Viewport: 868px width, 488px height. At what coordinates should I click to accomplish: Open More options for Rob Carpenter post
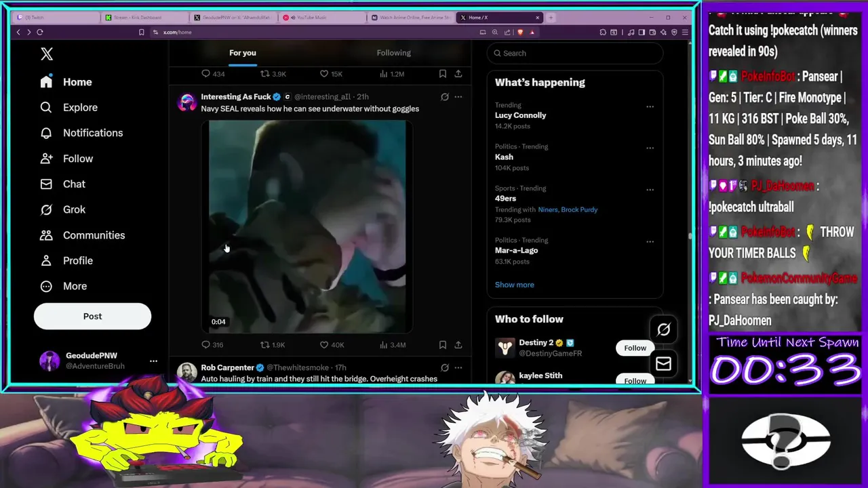(x=458, y=367)
